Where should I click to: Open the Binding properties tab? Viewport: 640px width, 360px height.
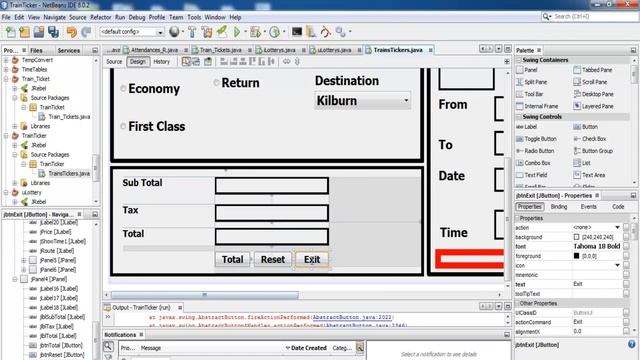pyautogui.click(x=559, y=207)
